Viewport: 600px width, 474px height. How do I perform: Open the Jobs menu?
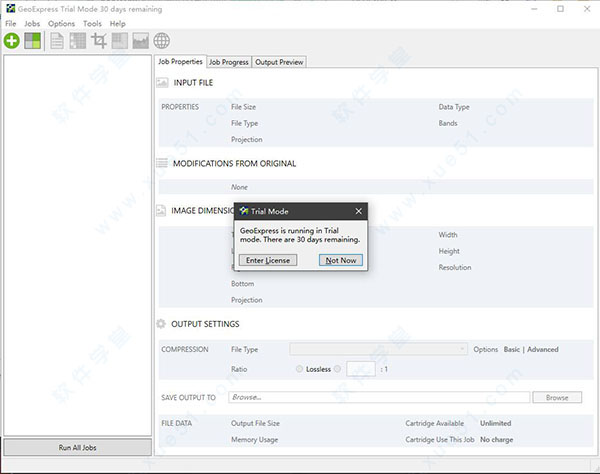point(32,23)
